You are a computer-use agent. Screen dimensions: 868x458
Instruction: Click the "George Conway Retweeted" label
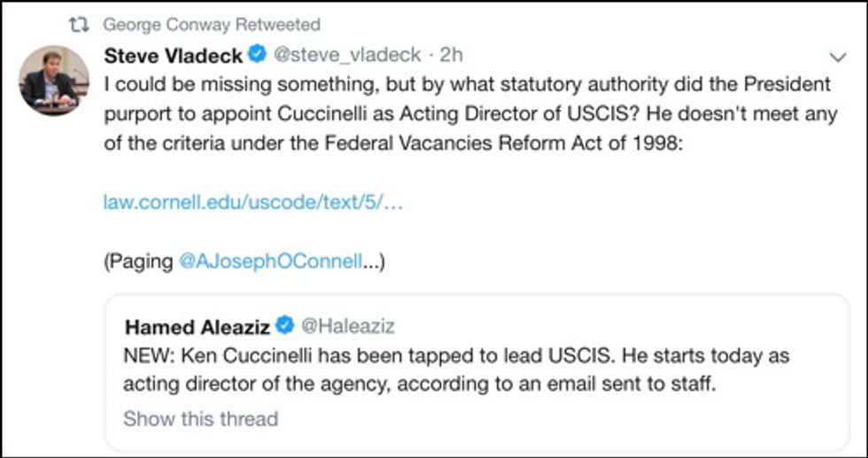coord(212,24)
